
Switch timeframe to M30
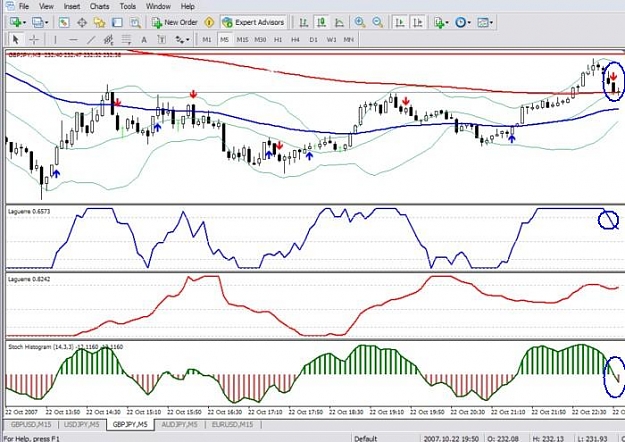[260, 39]
